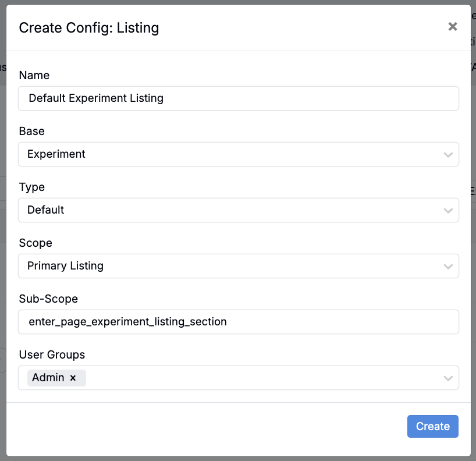
Task: Click the Scope field label
Action: (x=35, y=243)
